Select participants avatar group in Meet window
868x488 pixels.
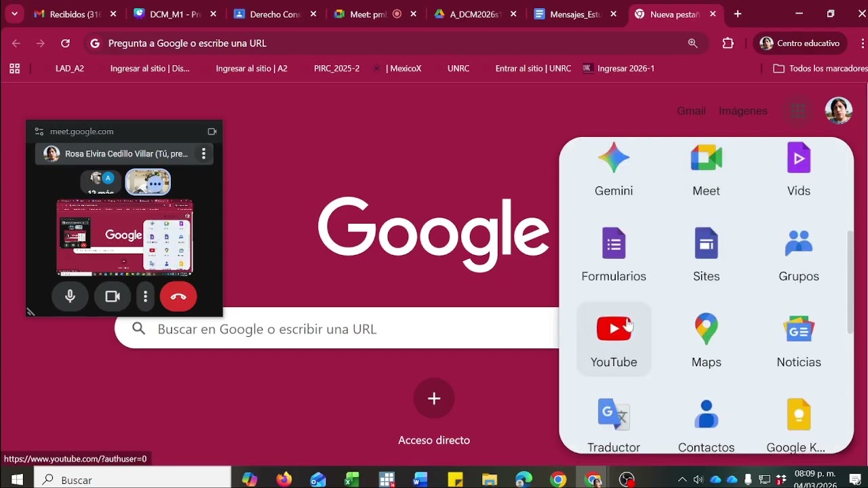point(101,180)
